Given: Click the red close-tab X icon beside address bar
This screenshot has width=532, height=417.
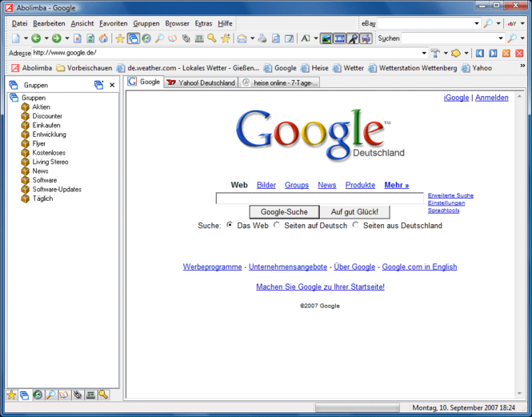Looking at the screenshot, I should pos(519,54).
